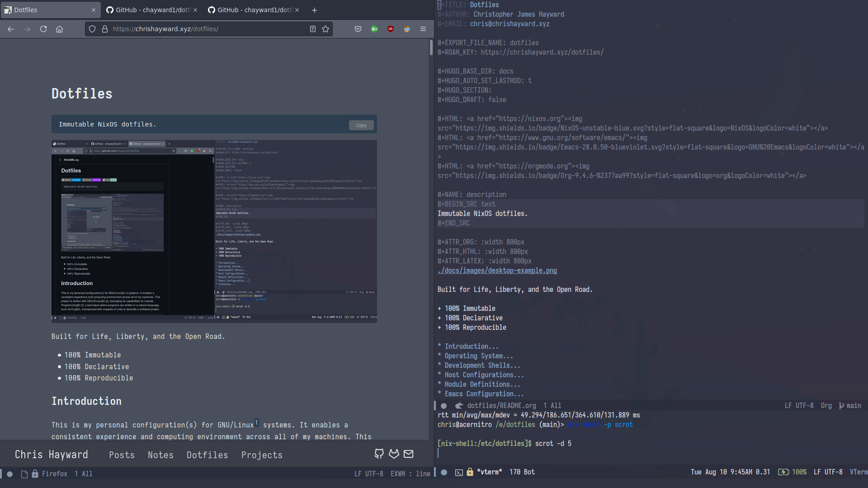Toggle the Firefox reader view icon

pyautogui.click(x=312, y=28)
